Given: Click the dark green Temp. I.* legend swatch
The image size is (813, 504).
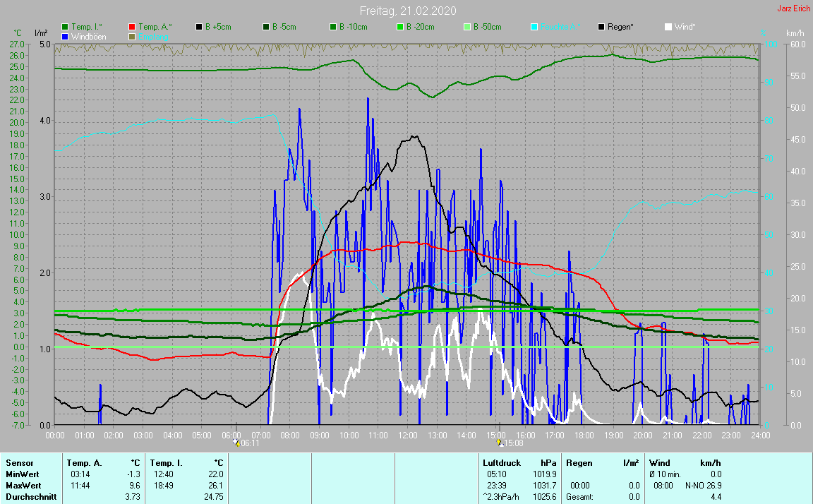Looking at the screenshot, I should [65, 27].
